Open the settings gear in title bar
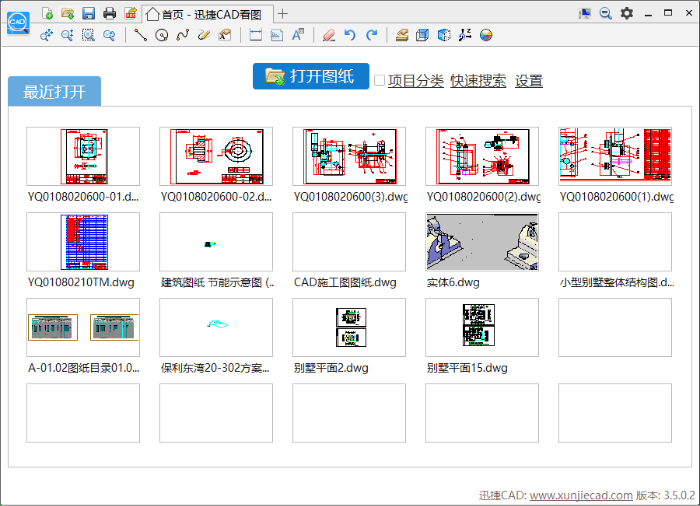 click(x=627, y=13)
